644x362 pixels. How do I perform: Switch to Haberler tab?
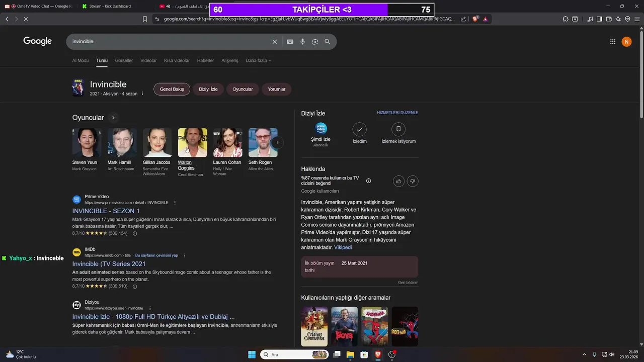pos(205,60)
